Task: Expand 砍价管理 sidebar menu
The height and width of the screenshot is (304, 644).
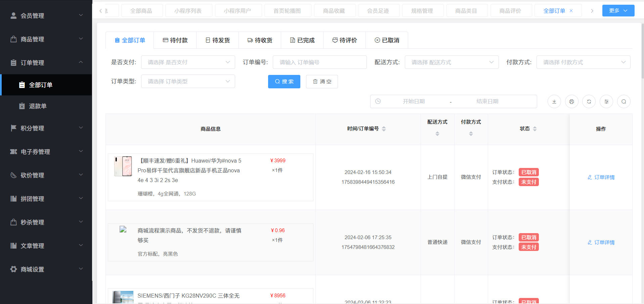Action: coord(46,175)
